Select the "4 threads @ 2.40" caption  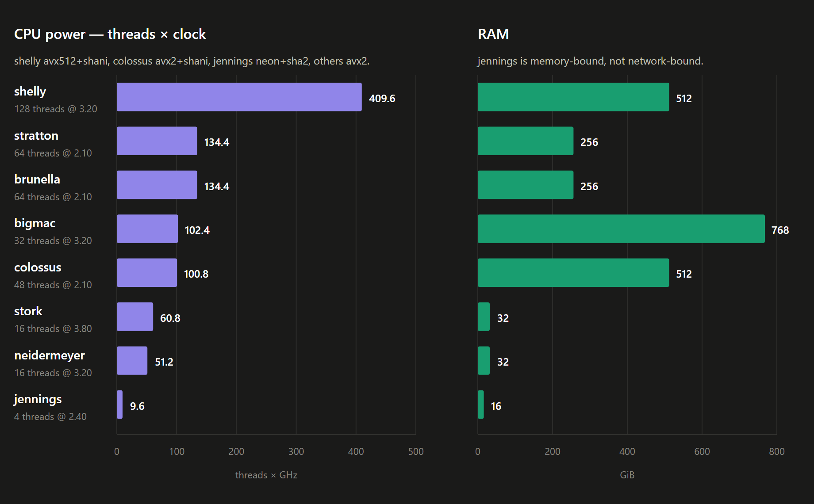[50, 417]
